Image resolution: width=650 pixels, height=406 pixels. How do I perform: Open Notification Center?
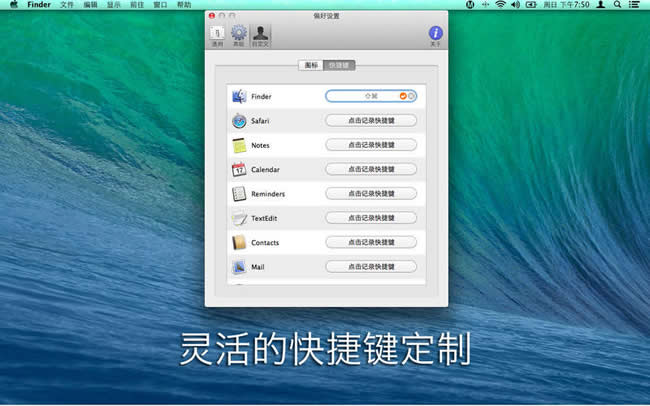pos(634,5)
